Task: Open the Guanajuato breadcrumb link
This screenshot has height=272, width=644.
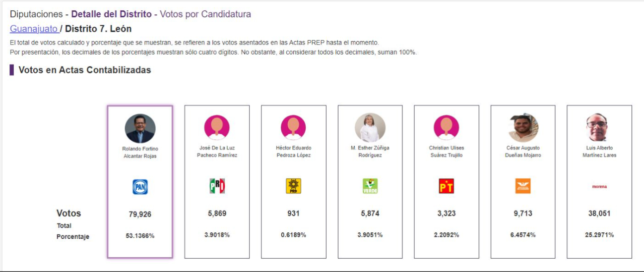Action: click(x=34, y=29)
